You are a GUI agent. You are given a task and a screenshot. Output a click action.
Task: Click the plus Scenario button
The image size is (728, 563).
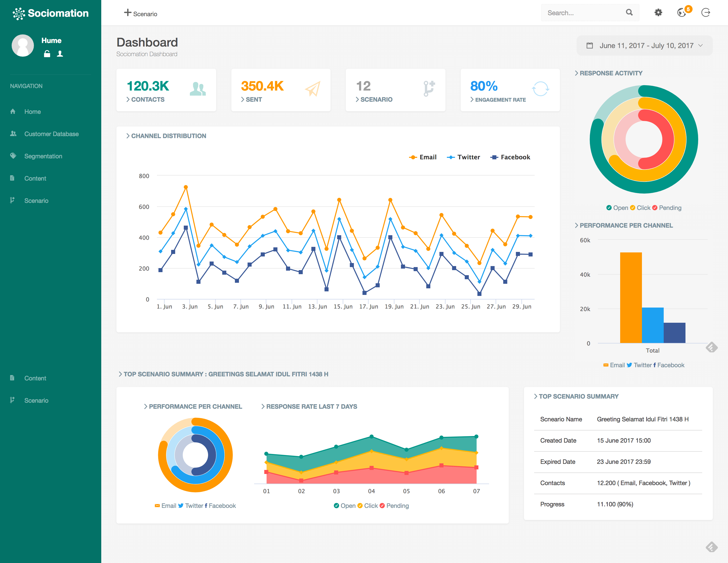click(x=141, y=13)
